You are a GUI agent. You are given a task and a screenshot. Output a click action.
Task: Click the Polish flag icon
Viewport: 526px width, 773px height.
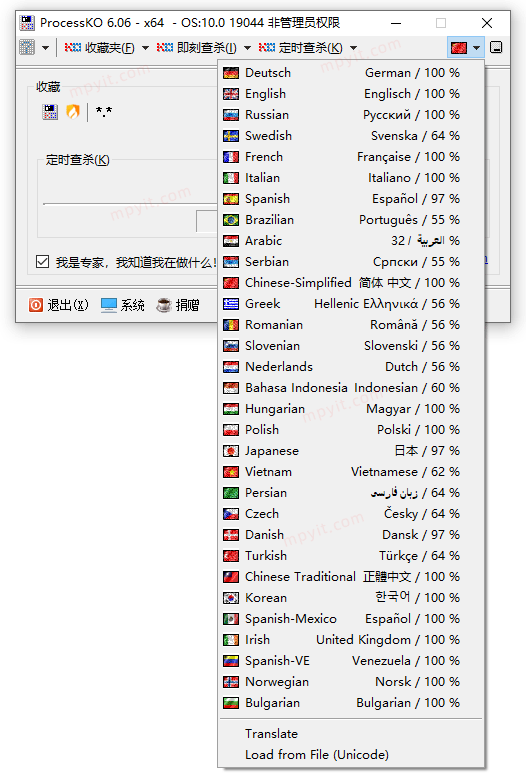coord(231,430)
